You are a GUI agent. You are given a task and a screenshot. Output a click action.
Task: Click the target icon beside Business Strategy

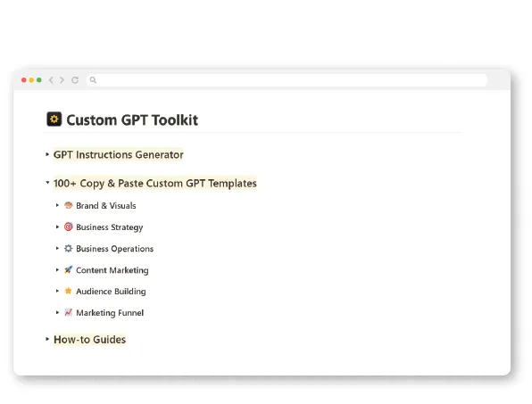pyautogui.click(x=68, y=227)
